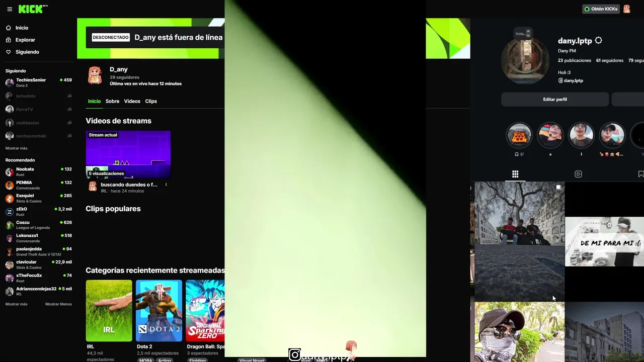644x362 pixels.
Task: Click the home icon beside Inicio
Action: (9, 28)
